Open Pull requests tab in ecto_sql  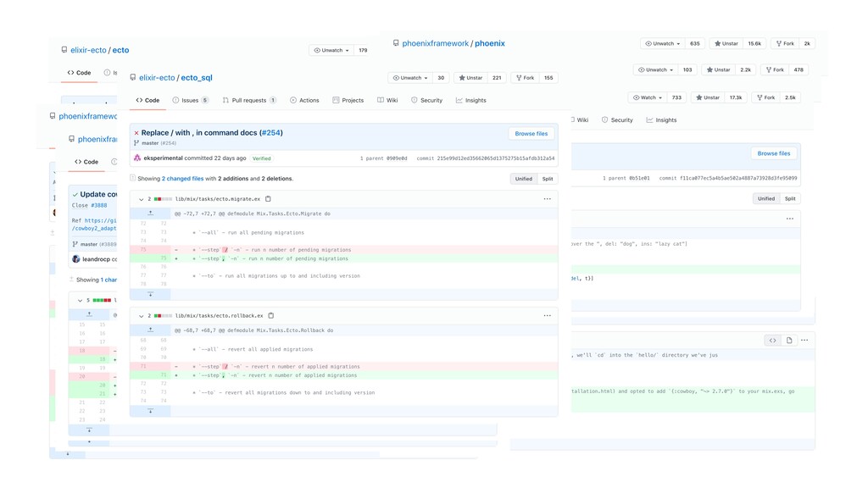[249, 100]
